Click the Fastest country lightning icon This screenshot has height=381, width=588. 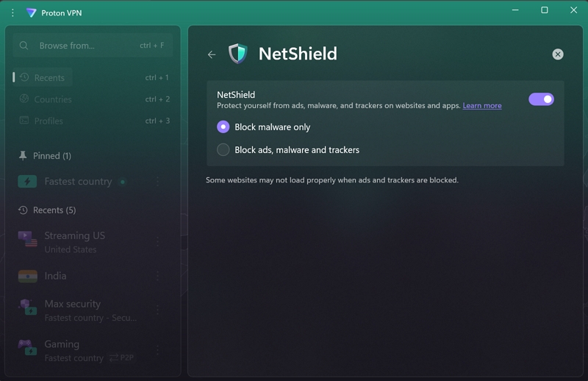27,182
